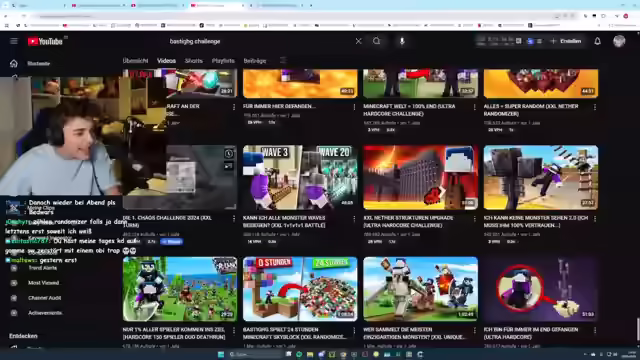The height and width of the screenshot is (360, 640).
Task: Open options menu for 'Für immer hier gefangen'
Action: 354,107
